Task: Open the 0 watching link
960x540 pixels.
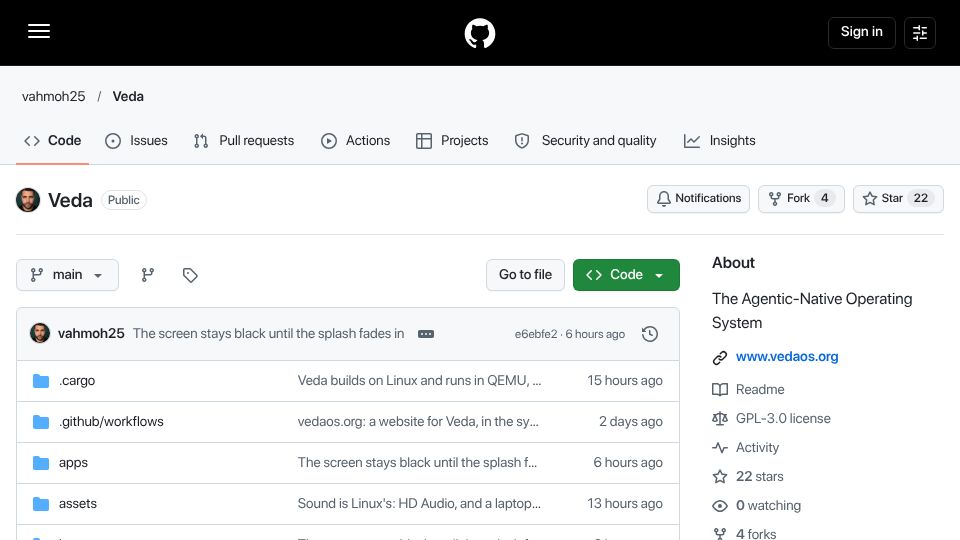Action: pyautogui.click(x=768, y=506)
